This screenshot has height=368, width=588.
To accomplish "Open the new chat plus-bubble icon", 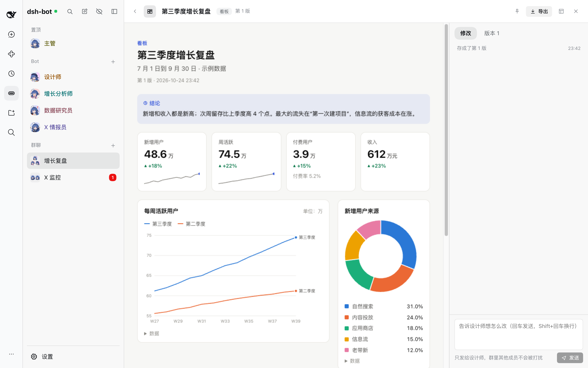I will [11, 34].
